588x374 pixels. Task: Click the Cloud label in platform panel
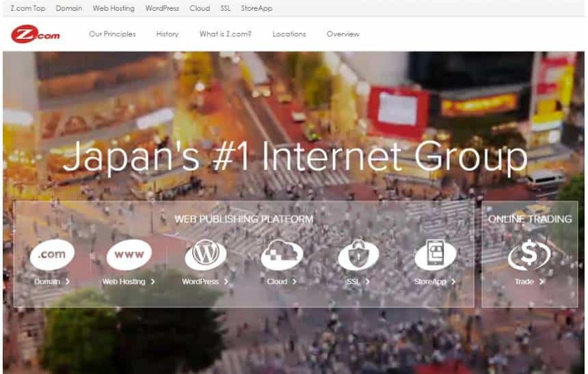point(277,281)
